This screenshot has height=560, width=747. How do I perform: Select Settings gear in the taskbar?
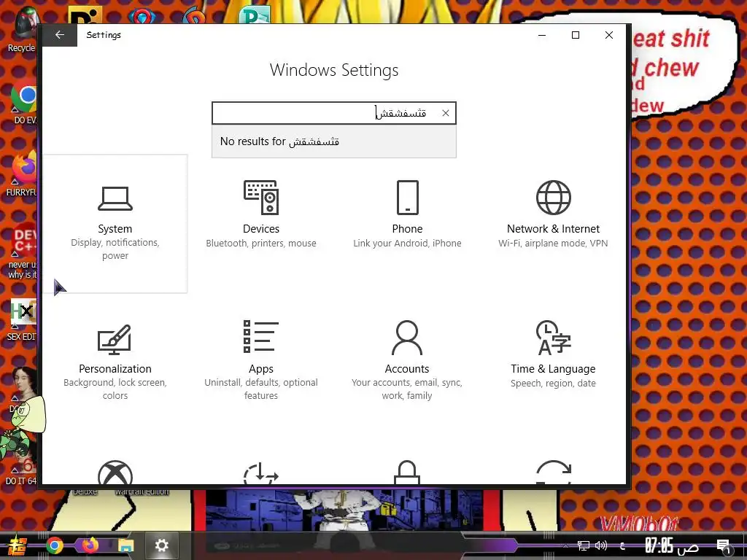pyautogui.click(x=161, y=545)
